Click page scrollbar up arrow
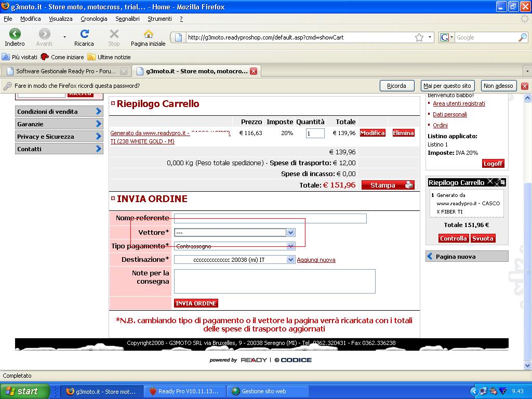532x399 pixels. tap(528, 98)
